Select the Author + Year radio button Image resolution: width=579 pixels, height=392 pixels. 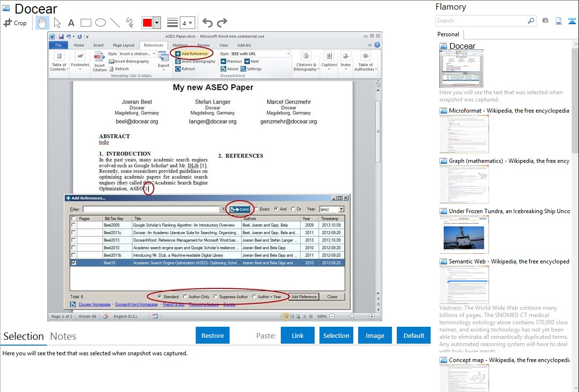click(x=254, y=297)
